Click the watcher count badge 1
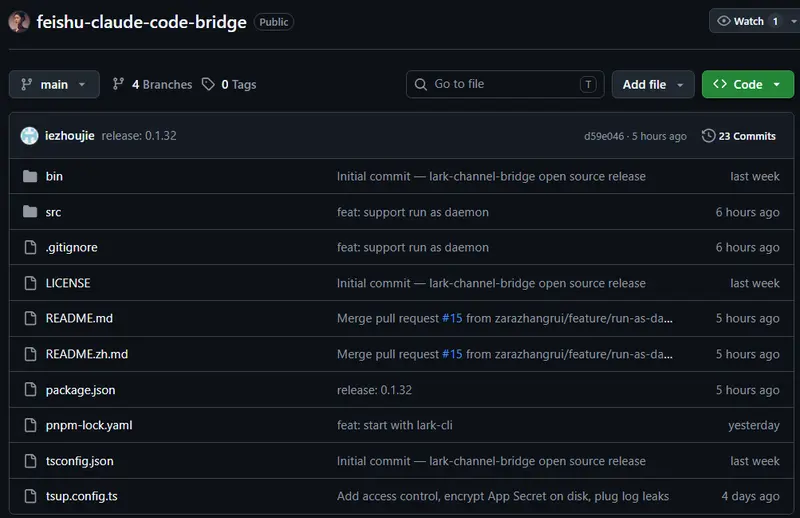 pos(775,21)
